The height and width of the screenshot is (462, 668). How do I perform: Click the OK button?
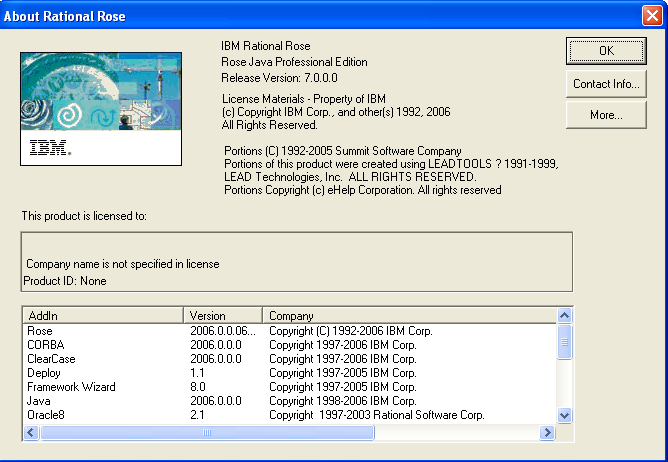pyautogui.click(x=606, y=51)
